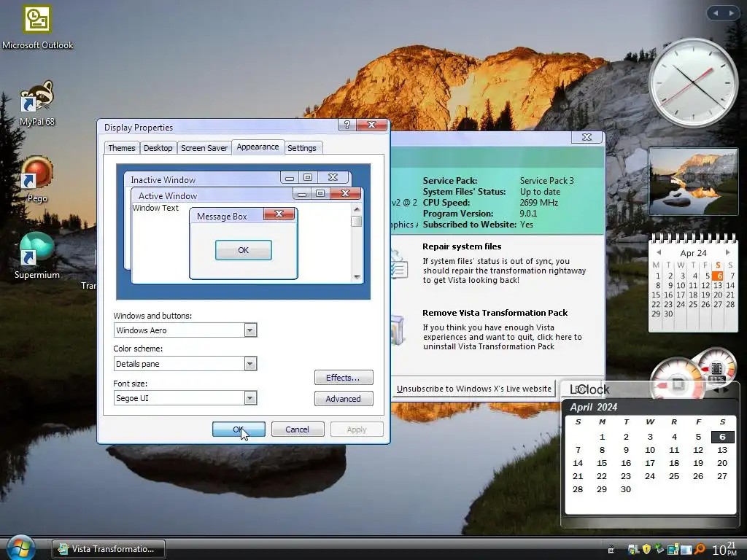Click the Active Window title in preview

168,195
